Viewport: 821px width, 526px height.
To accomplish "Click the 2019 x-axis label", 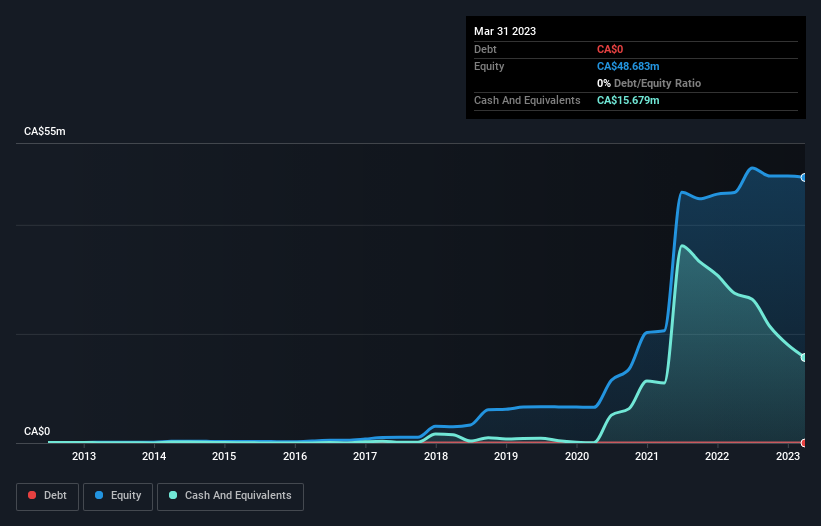I will click(x=506, y=456).
